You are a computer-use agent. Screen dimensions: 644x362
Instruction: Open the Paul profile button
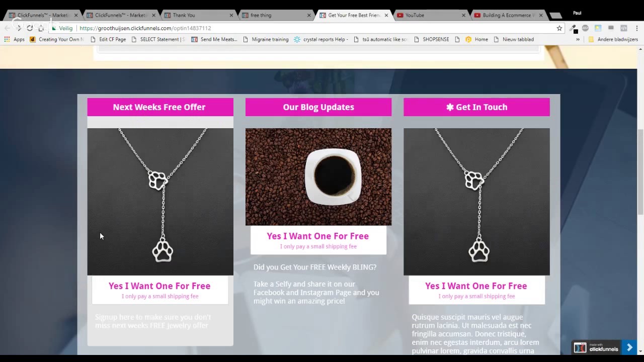pyautogui.click(x=577, y=13)
